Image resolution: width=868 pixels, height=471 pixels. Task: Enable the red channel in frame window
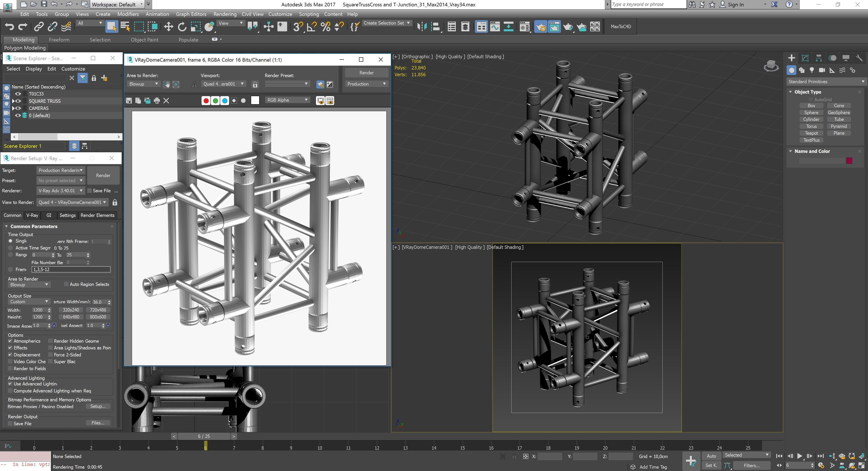tap(206, 100)
